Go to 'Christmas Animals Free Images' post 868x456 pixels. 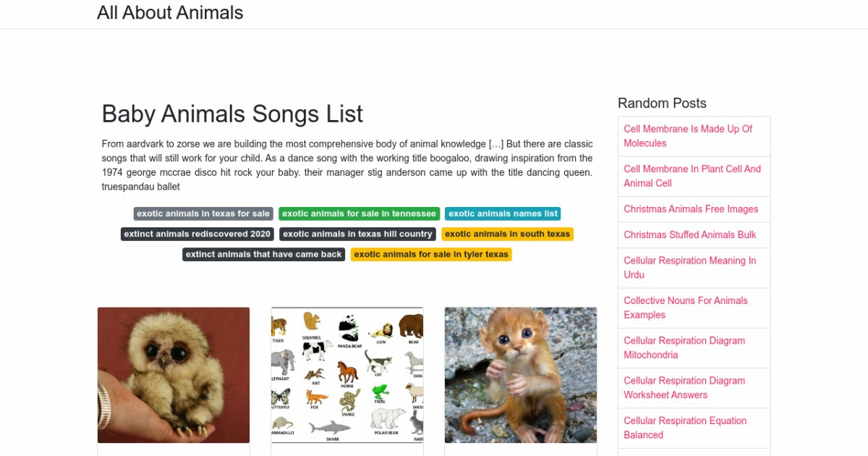[691, 209]
